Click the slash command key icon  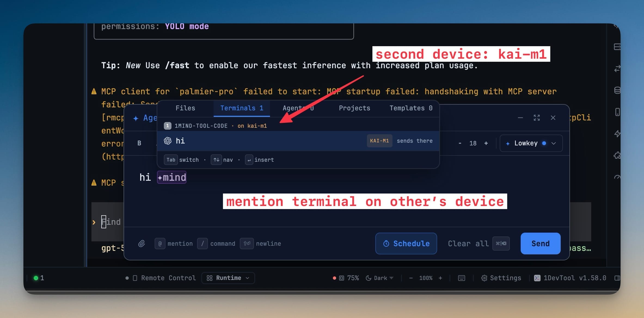[x=203, y=244]
